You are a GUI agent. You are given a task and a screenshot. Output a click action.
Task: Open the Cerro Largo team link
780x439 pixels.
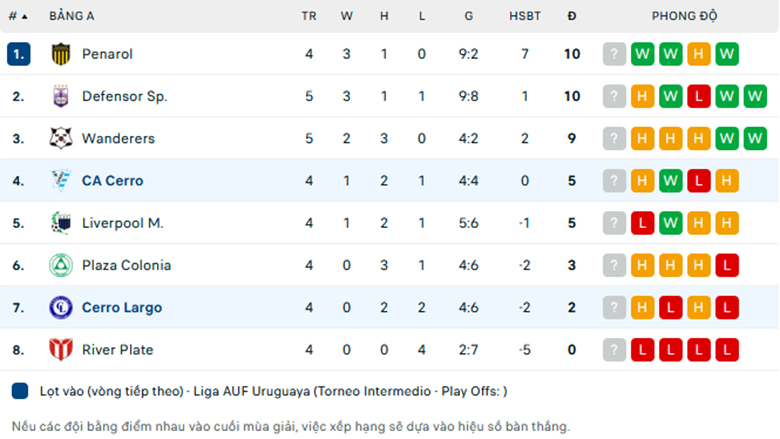pos(122,307)
